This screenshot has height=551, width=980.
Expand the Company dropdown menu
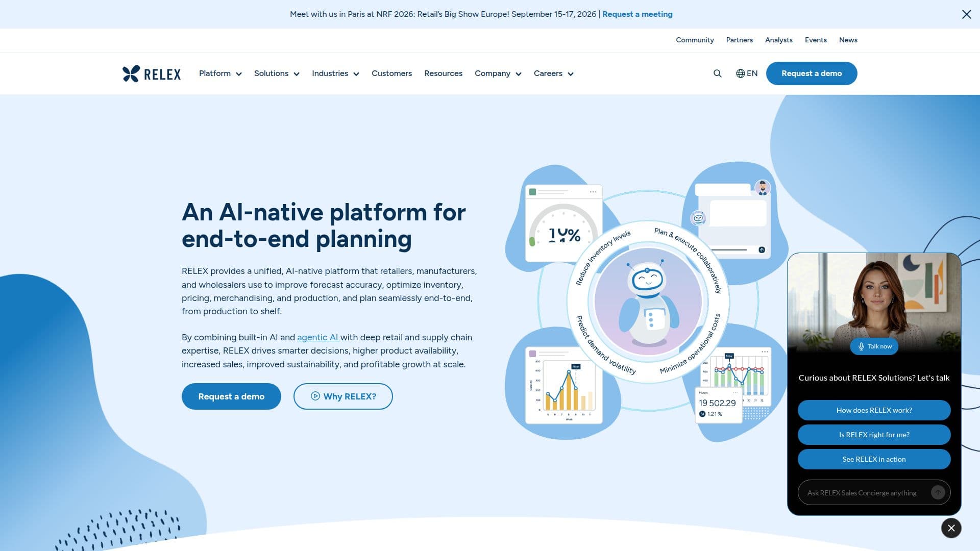pos(498,73)
